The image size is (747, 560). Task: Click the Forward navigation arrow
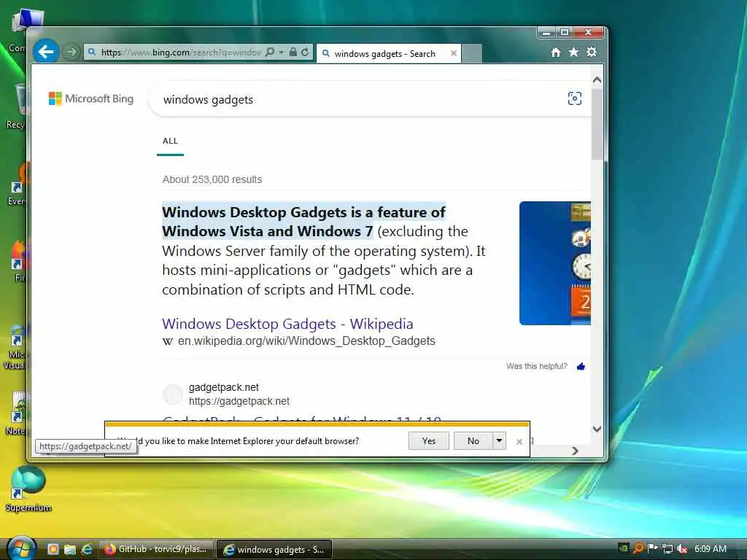point(71,52)
